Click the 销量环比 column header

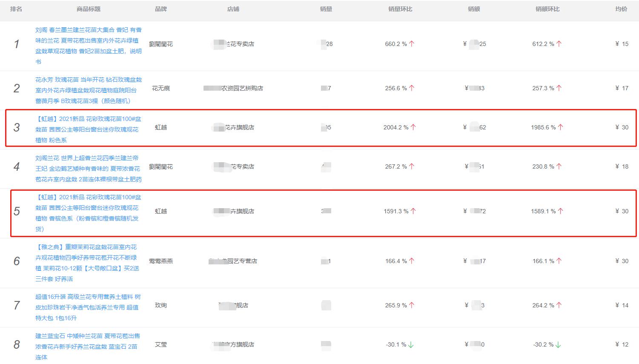coord(400,9)
